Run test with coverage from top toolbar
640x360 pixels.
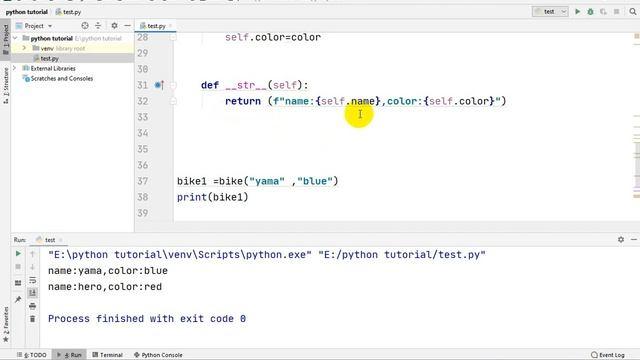pos(603,12)
